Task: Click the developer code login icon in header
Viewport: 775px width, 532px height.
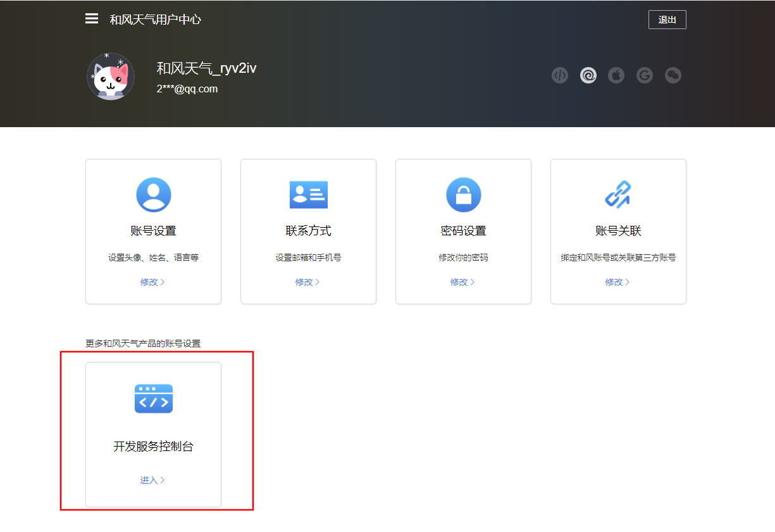Action: point(560,76)
